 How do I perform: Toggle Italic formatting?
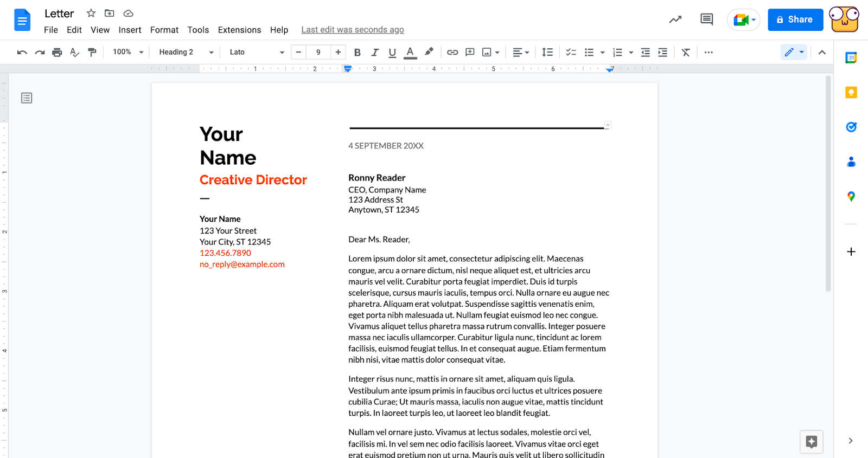tap(374, 53)
